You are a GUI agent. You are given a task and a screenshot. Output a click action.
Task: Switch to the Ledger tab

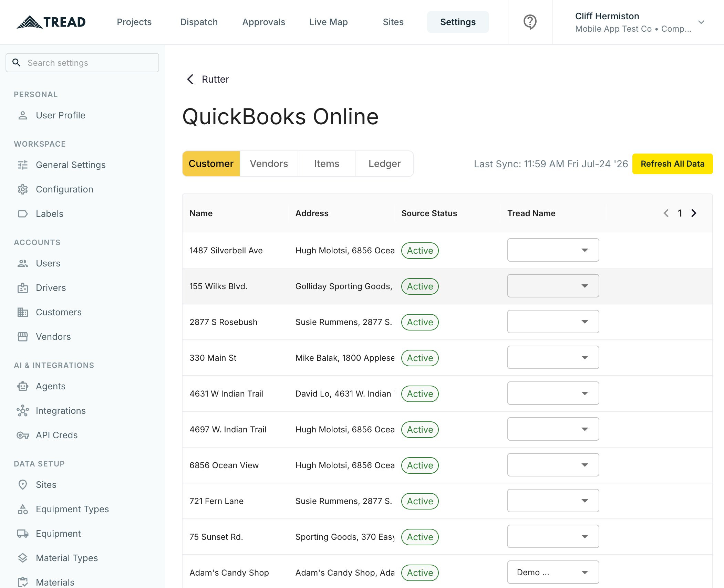coord(385,164)
